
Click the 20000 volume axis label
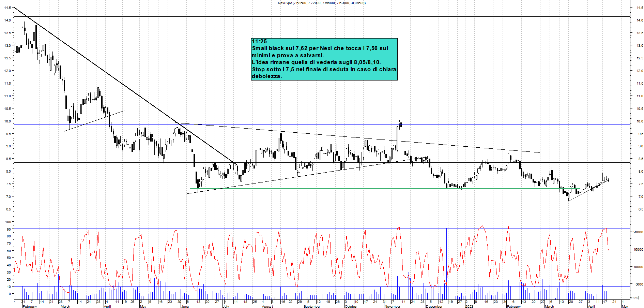(638, 232)
